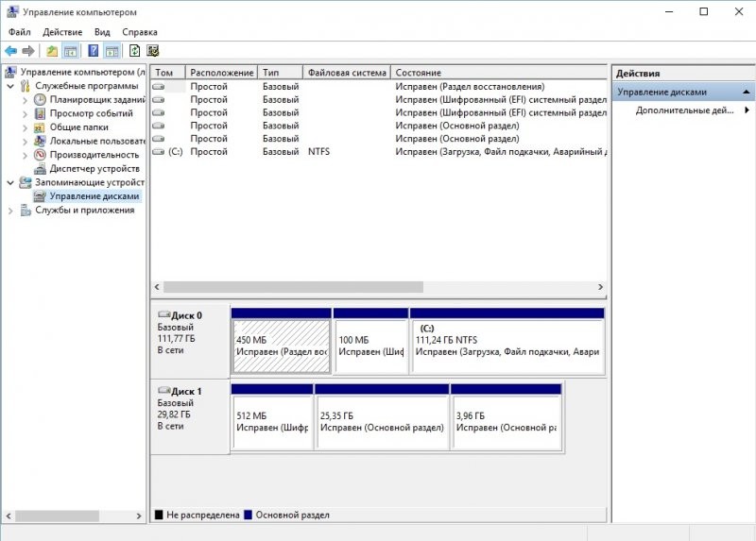This screenshot has height=541, width=756.
Task: Open Help via blue question mark icon
Action: pyautogui.click(x=94, y=51)
